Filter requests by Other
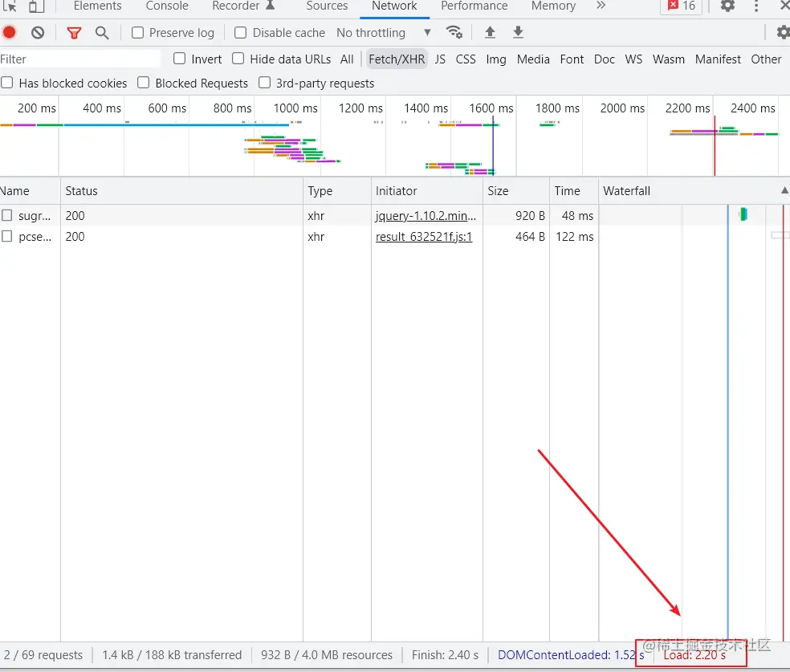 (766, 59)
